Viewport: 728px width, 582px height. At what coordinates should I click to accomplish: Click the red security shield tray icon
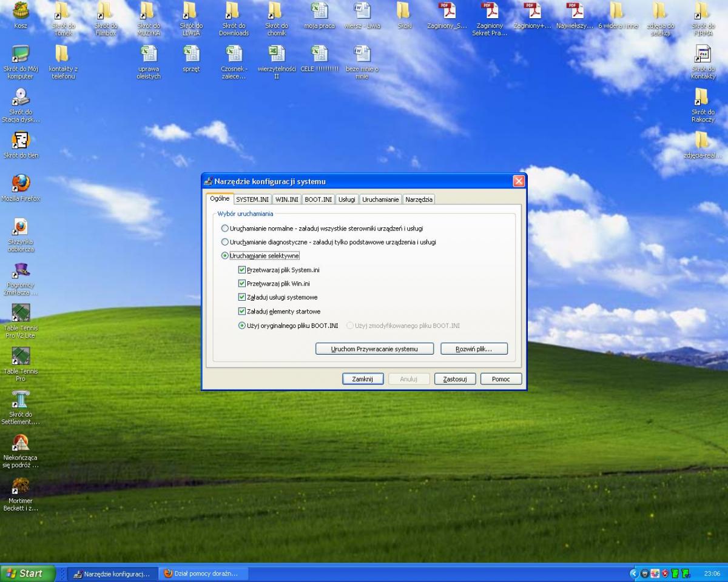666,574
